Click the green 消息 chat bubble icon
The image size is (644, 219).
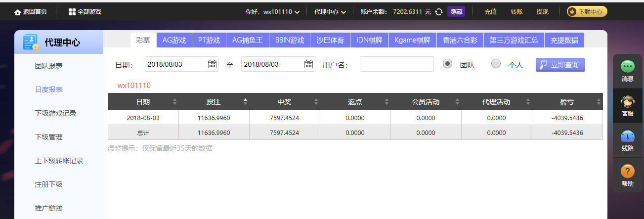[628, 66]
